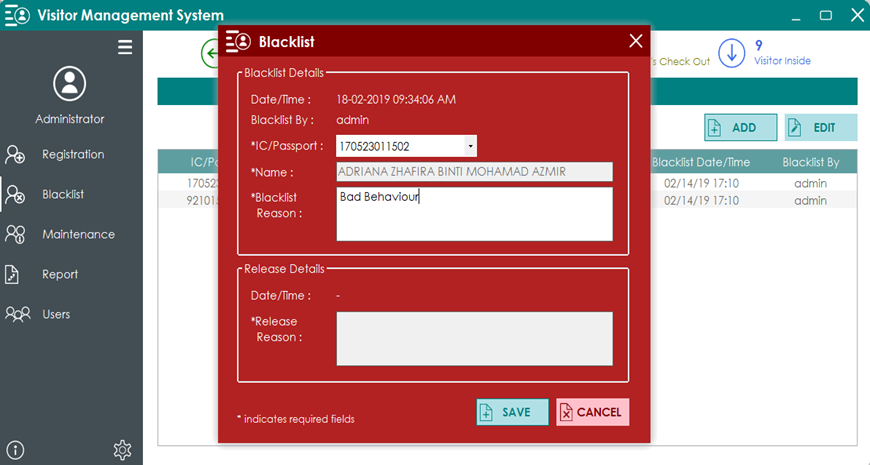870x465 pixels.
Task: Click the Administrator profile avatar icon
Action: point(70,84)
